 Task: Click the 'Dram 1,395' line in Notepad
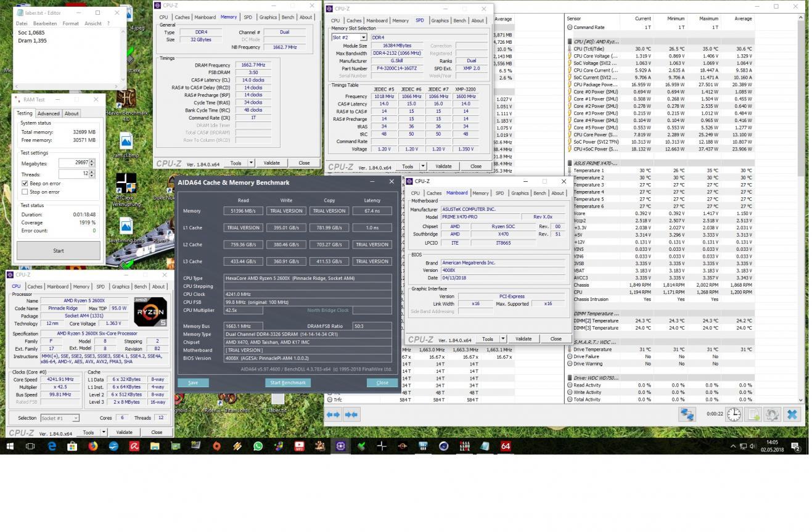point(32,41)
